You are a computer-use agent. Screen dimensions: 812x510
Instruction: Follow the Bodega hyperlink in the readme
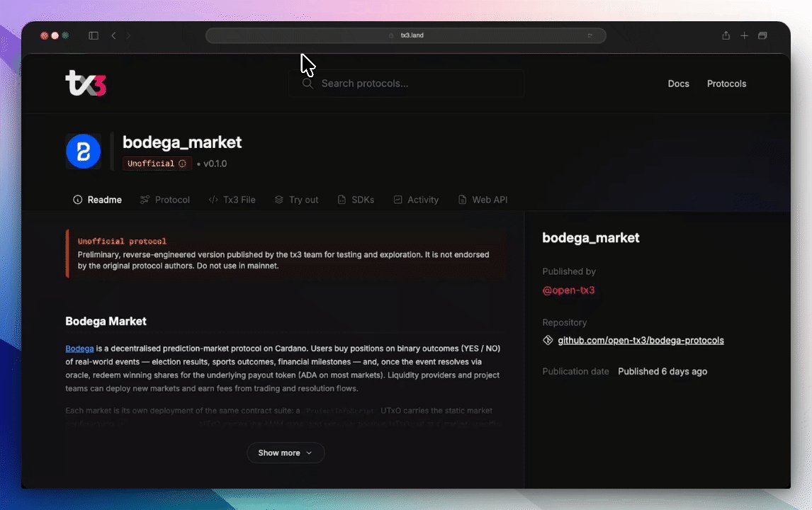coord(79,348)
